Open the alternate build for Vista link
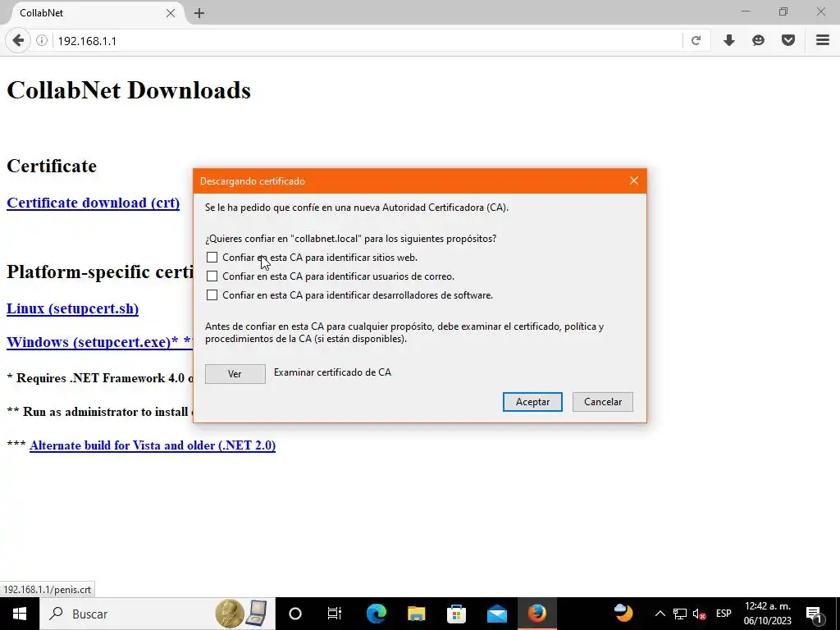The width and height of the screenshot is (840, 630). 153,445
